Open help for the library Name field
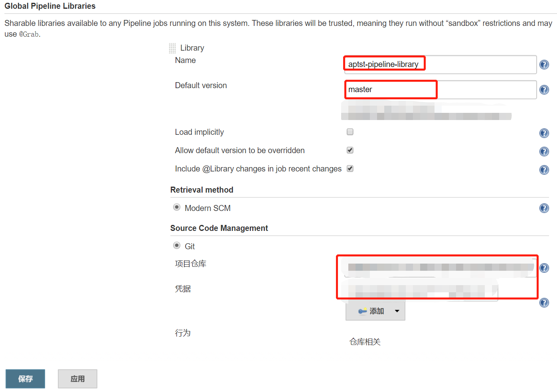Image resolution: width=557 pixels, height=392 pixels. 544,65
